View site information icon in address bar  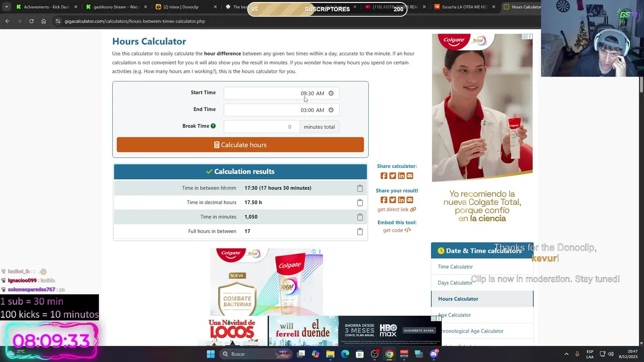click(x=58, y=21)
